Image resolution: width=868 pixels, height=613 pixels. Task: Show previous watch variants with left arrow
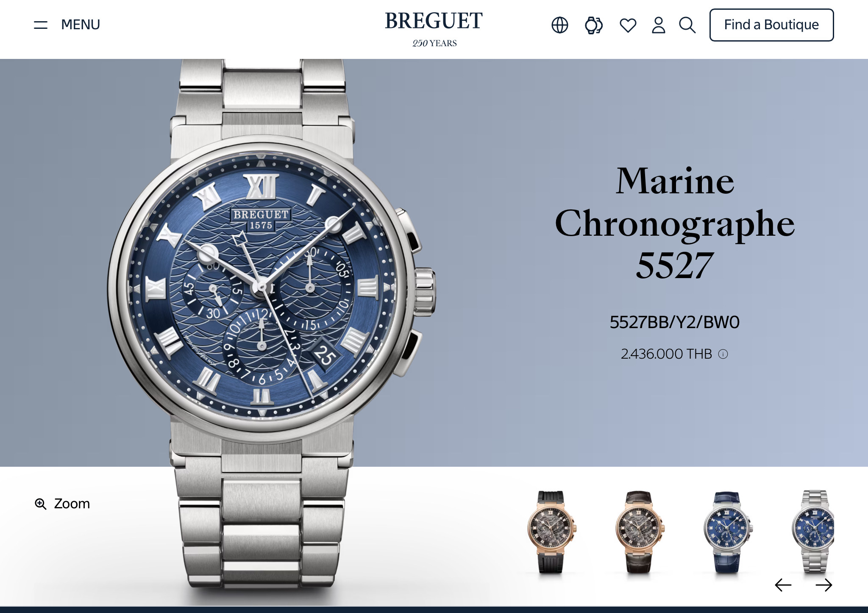pos(783,585)
